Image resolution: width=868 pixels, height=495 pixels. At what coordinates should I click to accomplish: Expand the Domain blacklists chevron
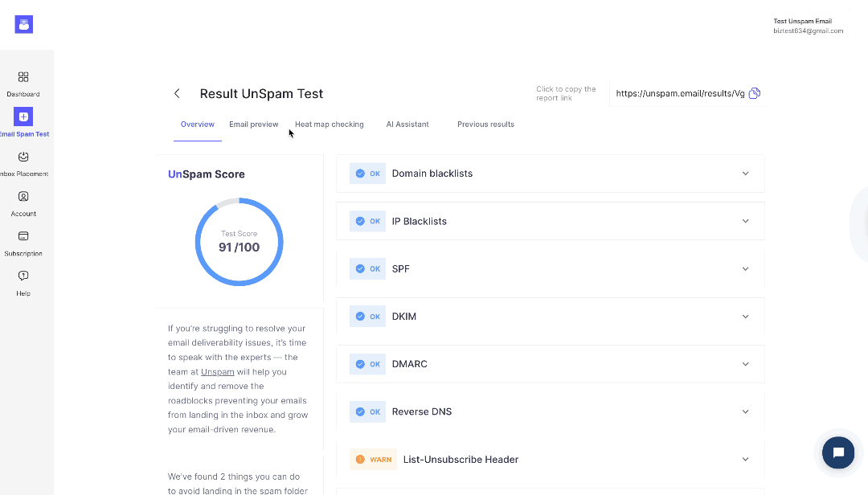746,174
